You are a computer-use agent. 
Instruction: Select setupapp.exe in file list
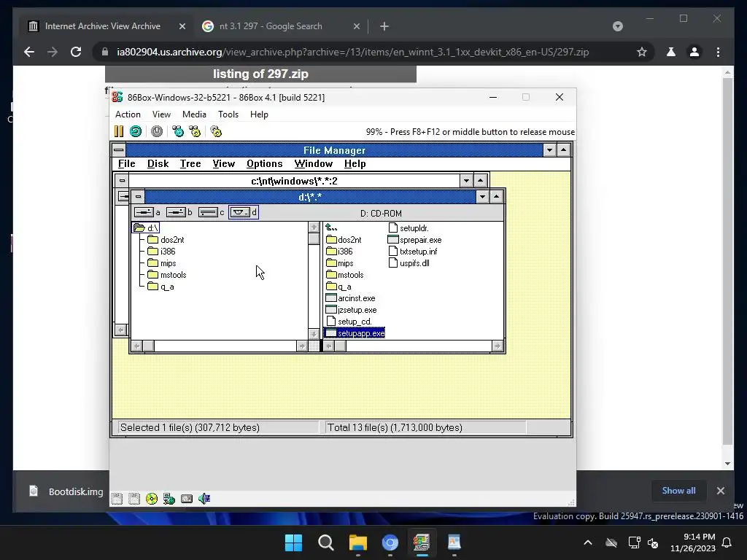click(x=355, y=333)
